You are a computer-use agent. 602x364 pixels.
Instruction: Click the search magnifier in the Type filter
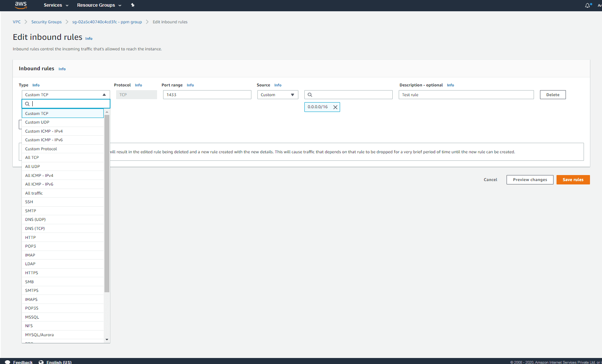(x=27, y=104)
